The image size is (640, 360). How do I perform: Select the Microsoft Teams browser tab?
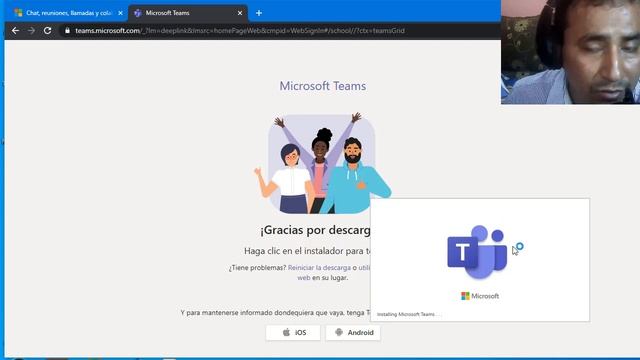point(188,13)
